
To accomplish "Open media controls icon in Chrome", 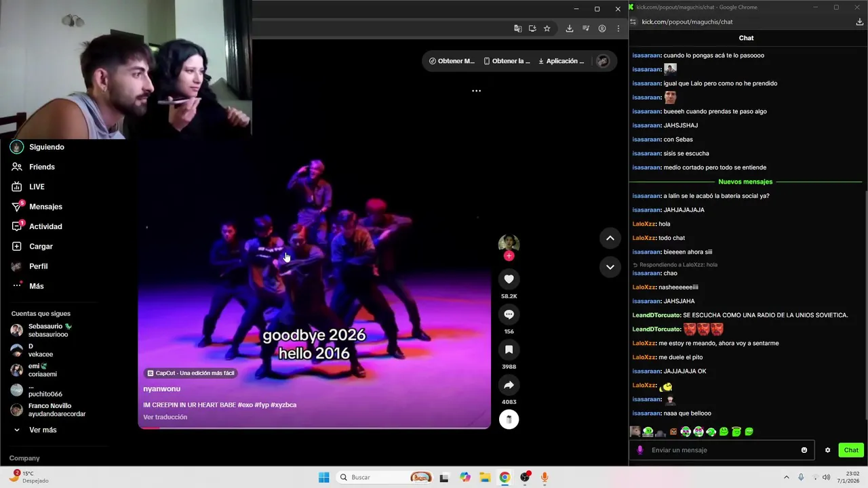I will pyautogui.click(x=586, y=28).
